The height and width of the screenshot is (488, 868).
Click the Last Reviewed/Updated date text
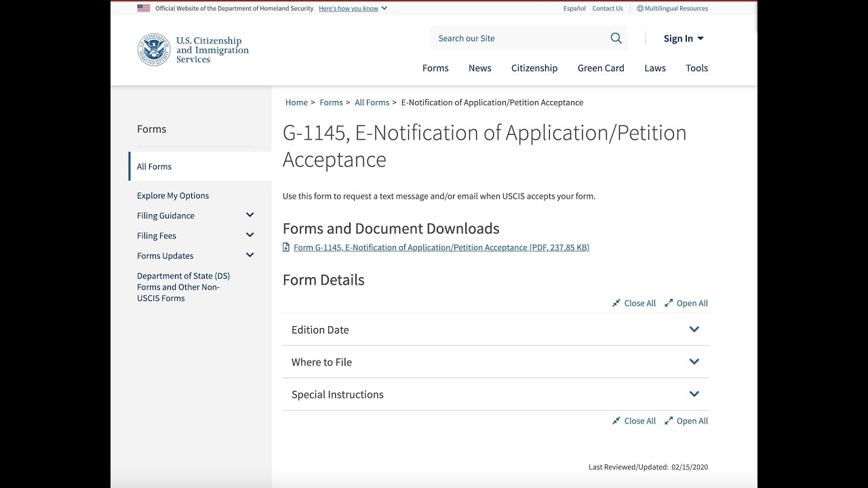[x=648, y=467]
